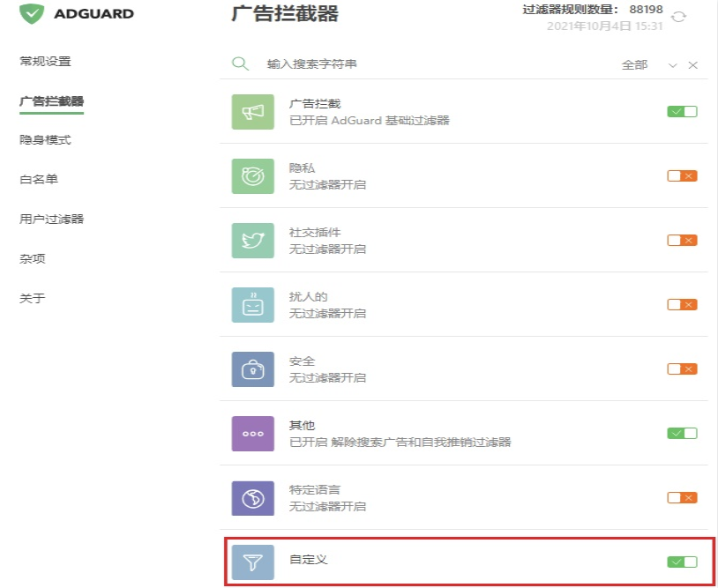Click the Twitter bird icon for 社交插件
The width and height of the screenshot is (718, 588).
[253, 241]
